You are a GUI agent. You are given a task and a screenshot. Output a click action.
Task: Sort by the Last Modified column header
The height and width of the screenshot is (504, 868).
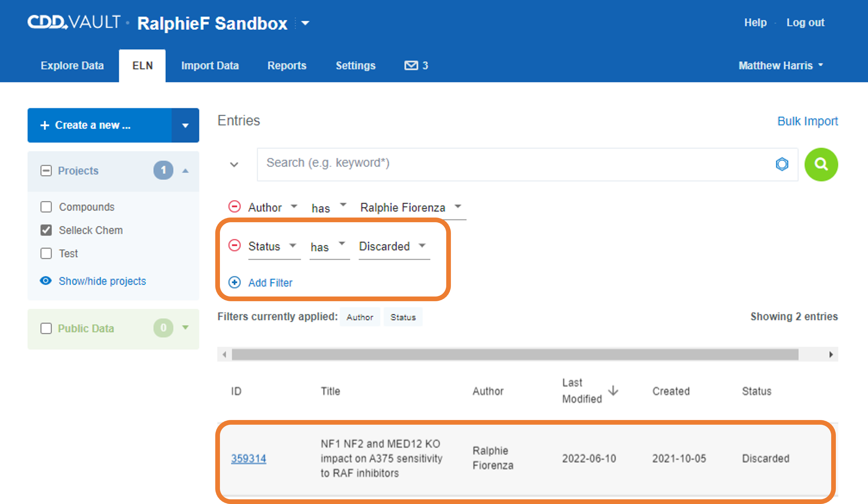[582, 391]
